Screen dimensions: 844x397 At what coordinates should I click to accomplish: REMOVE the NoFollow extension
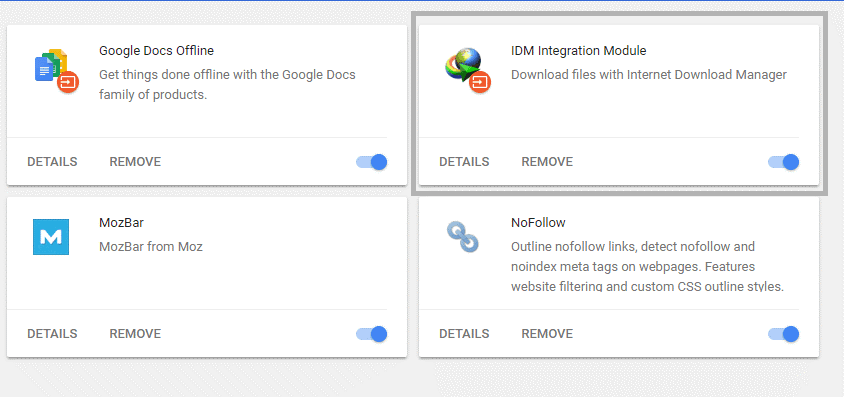[x=547, y=334]
